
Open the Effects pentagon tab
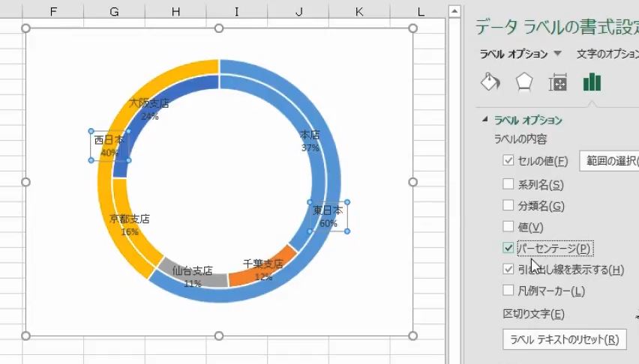tap(524, 82)
